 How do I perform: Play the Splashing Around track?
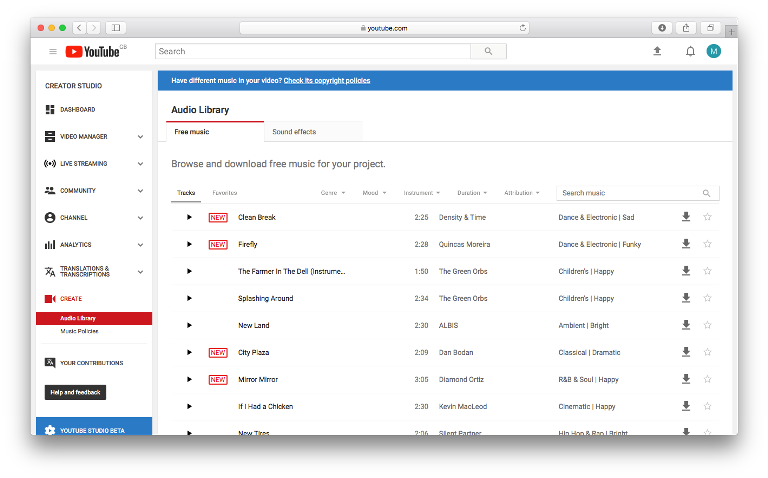click(189, 298)
